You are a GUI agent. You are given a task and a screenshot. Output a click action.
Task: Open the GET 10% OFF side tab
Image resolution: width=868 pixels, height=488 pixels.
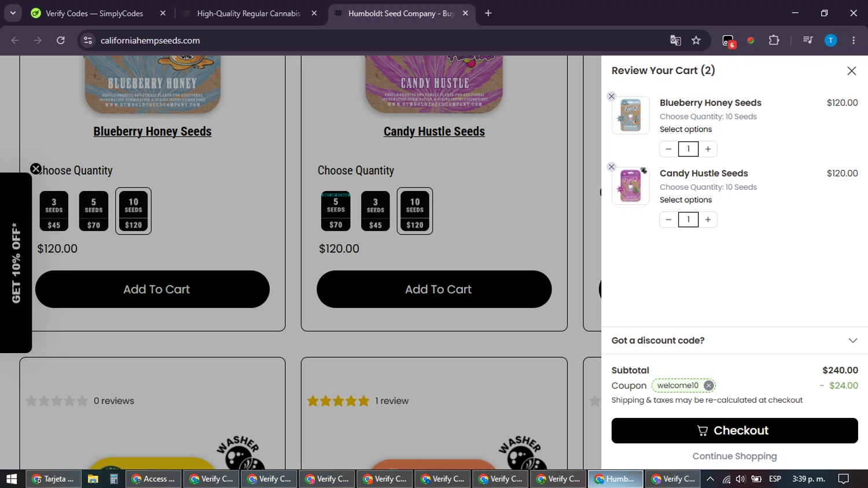pyautogui.click(x=16, y=263)
